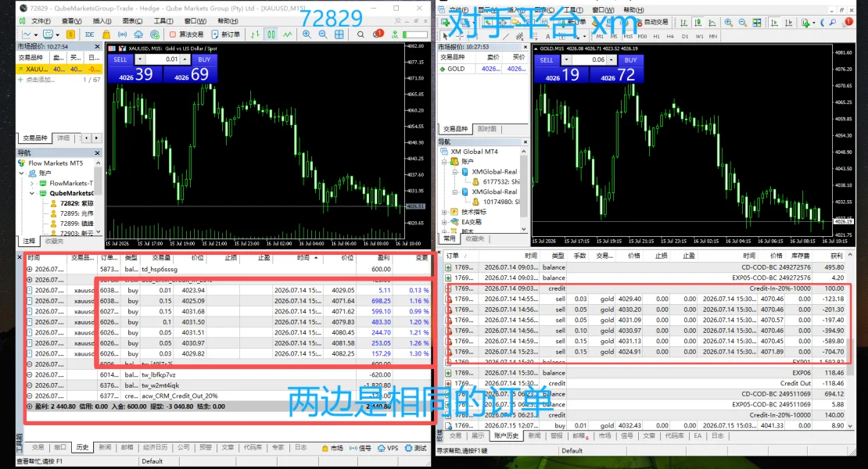Viewport: 868px width, 469px height.
Task: Switch Qube chart to candlestick view icon
Action: pyautogui.click(x=271, y=34)
